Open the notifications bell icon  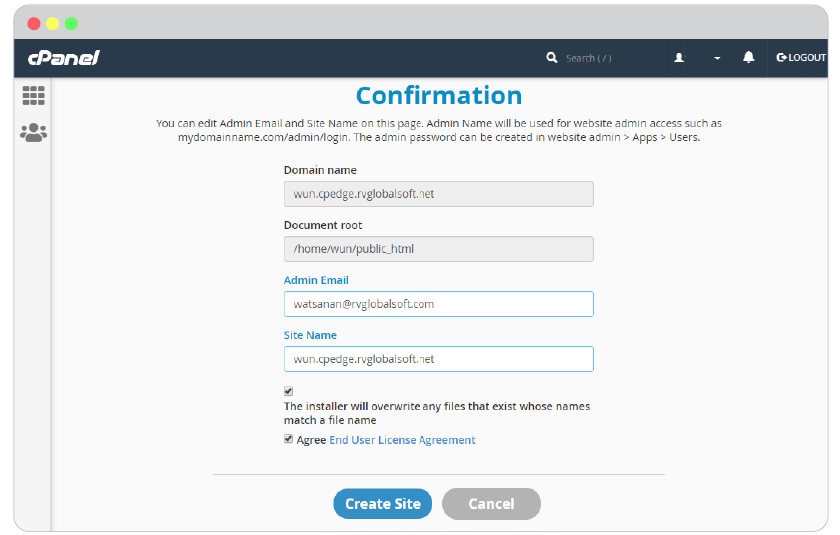748,57
